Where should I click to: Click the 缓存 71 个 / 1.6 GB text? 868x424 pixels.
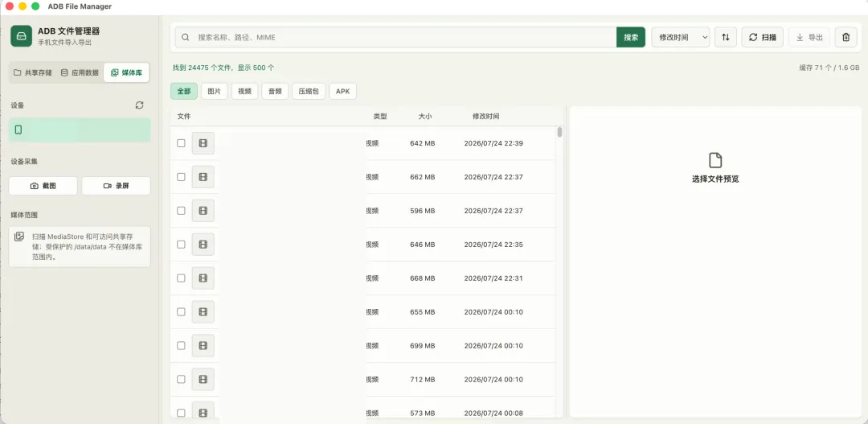829,68
